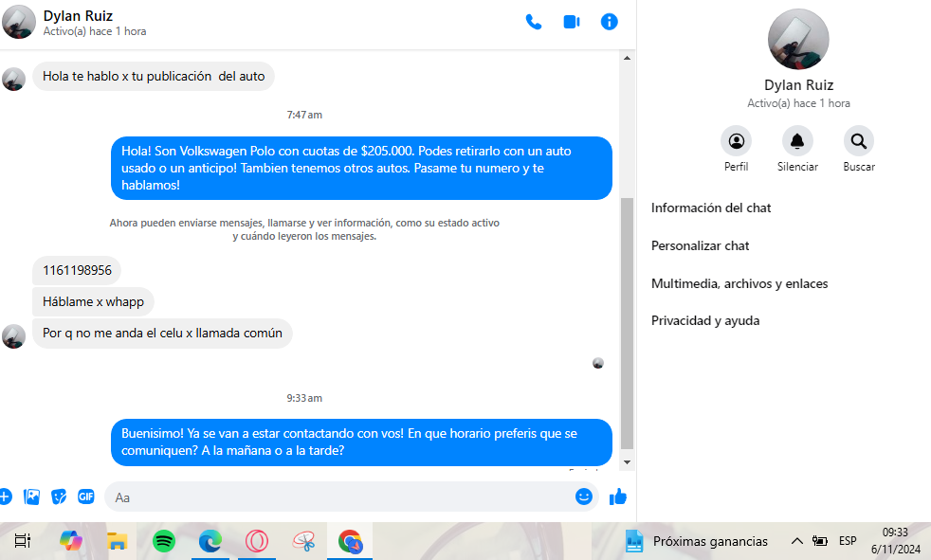This screenshot has height=560, width=931.
Task: Click message 'Háblame x whapp'
Action: (93, 302)
